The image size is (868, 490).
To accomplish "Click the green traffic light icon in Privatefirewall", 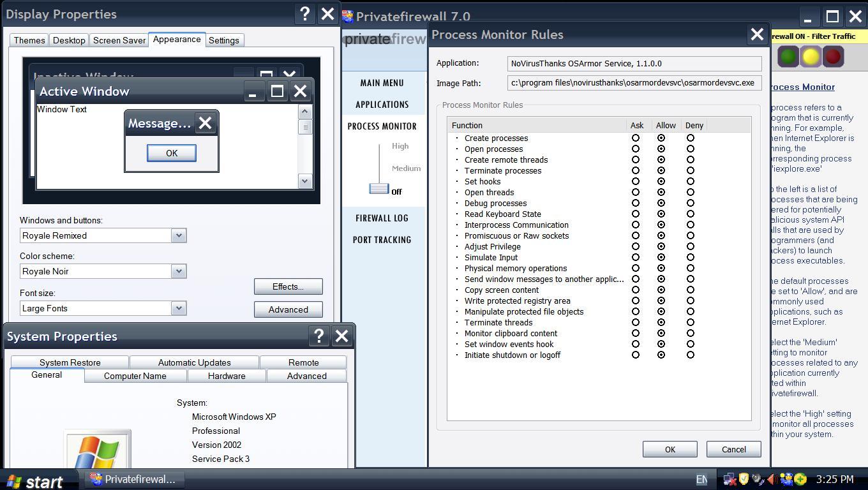I will pyautogui.click(x=788, y=57).
